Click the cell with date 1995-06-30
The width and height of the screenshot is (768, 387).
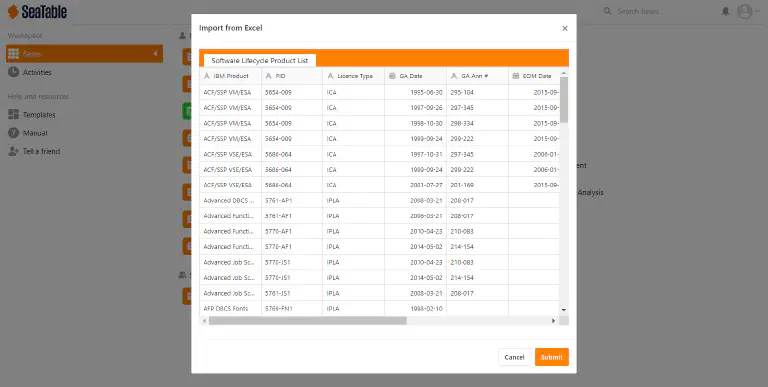click(415, 92)
